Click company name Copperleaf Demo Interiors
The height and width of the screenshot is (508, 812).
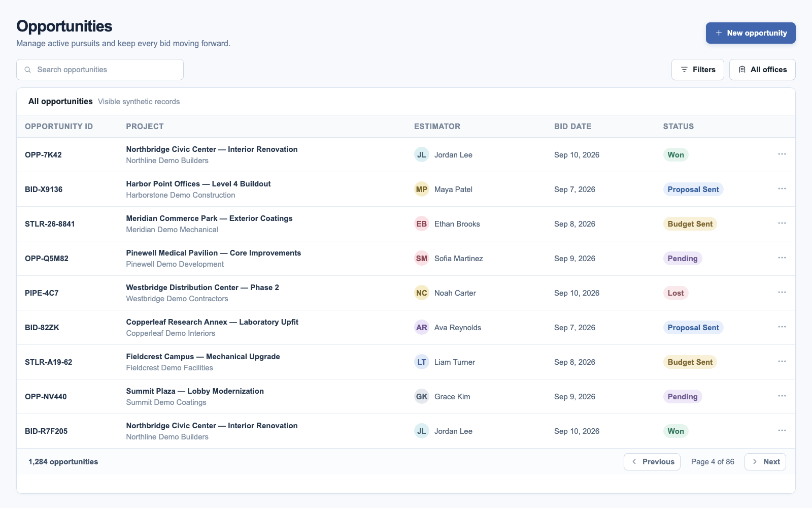click(171, 333)
